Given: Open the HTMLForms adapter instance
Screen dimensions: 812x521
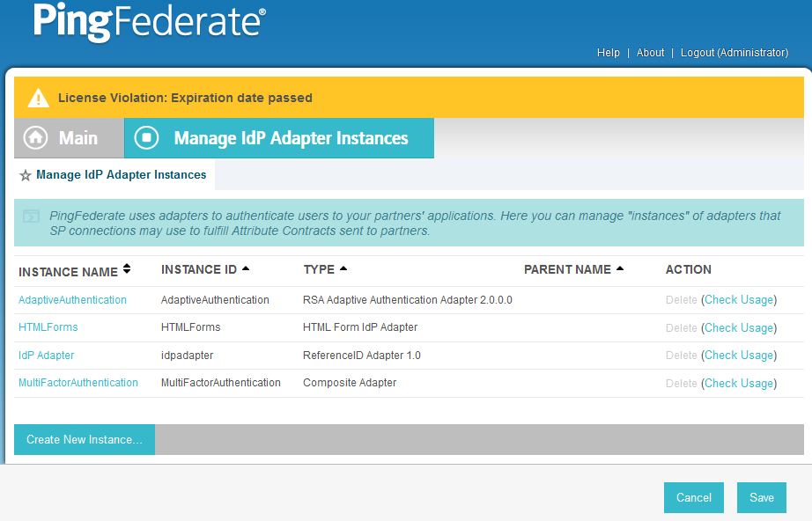Looking at the screenshot, I should (x=48, y=327).
